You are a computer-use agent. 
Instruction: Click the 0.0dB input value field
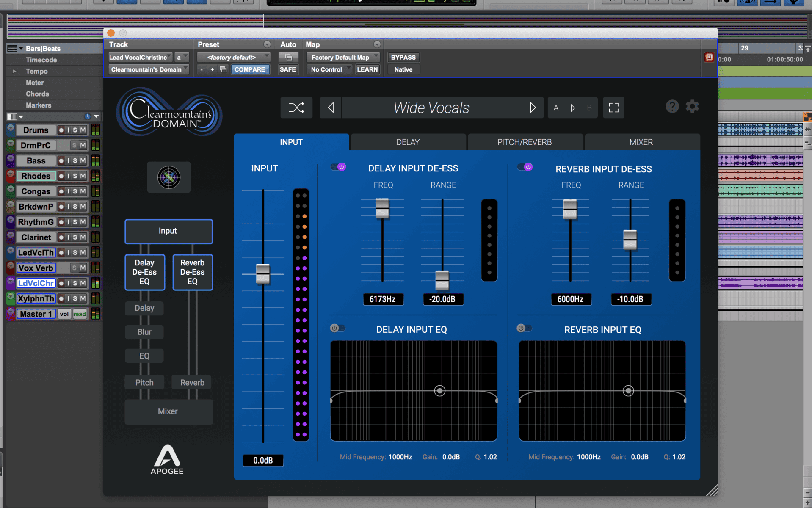263,460
